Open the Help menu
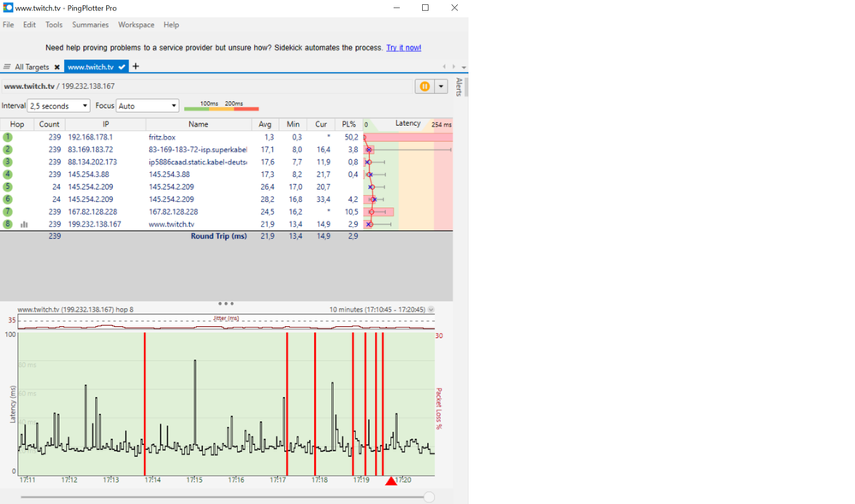855x504 pixels. tap(171, 25)
